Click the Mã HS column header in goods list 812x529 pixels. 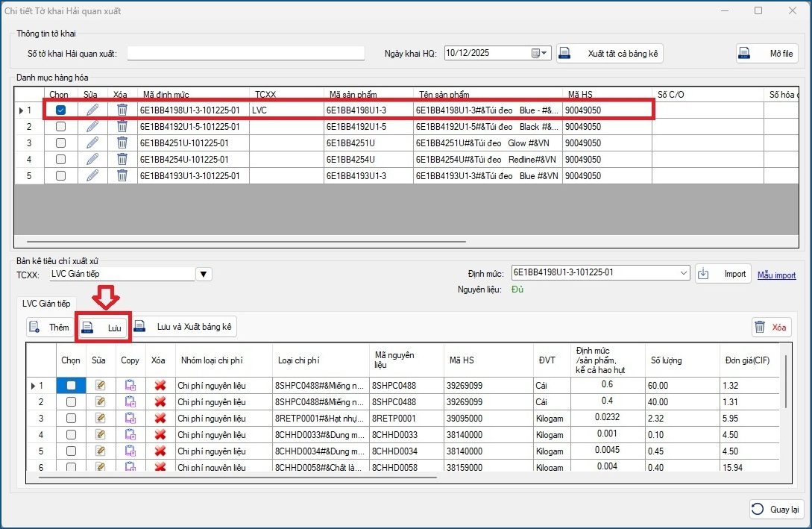click(x=579, y=95)
